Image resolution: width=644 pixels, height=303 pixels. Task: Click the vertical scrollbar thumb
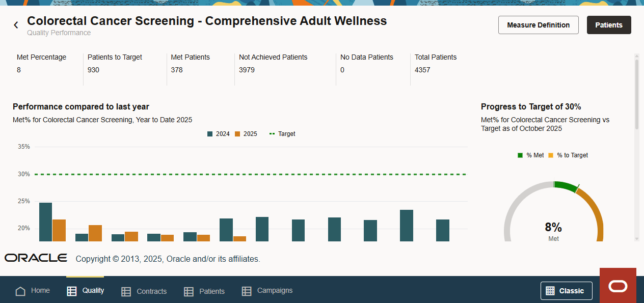636,94
